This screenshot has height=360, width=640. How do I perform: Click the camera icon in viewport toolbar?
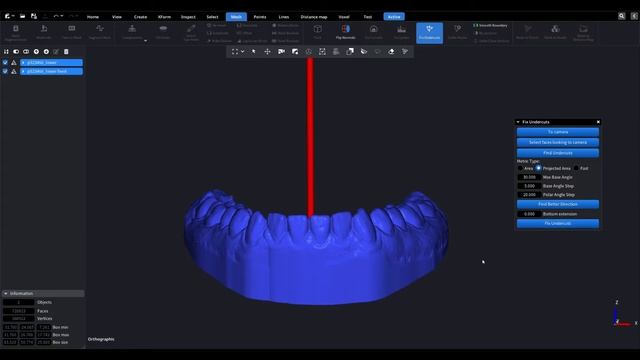281,52
